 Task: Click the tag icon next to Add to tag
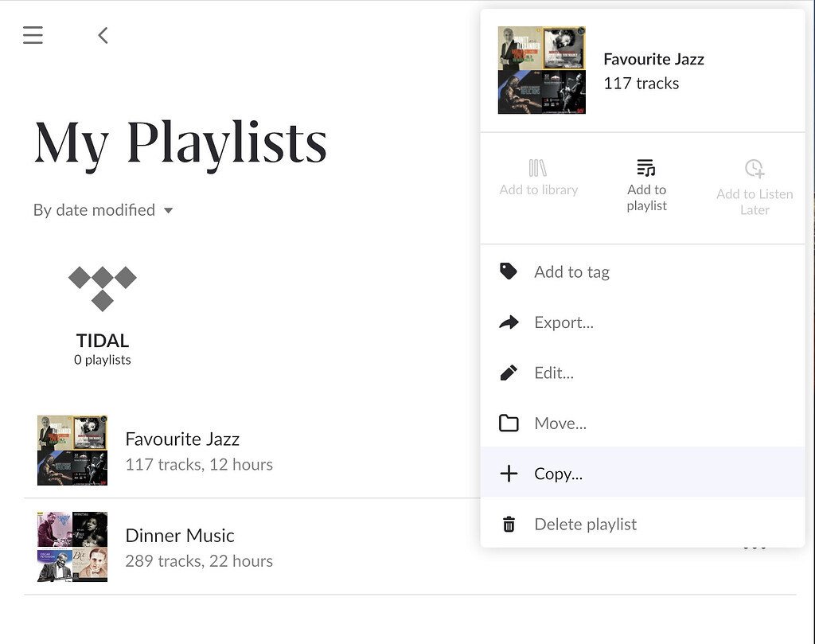coord(509,271)
